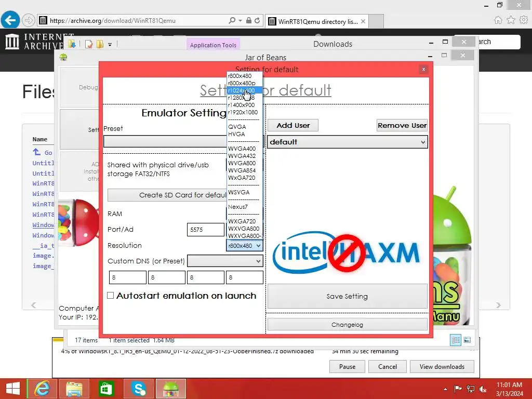Viewport: 532px width, 399px height.
Task: Open a new browser tab
Action: click(x=376, y=21)
